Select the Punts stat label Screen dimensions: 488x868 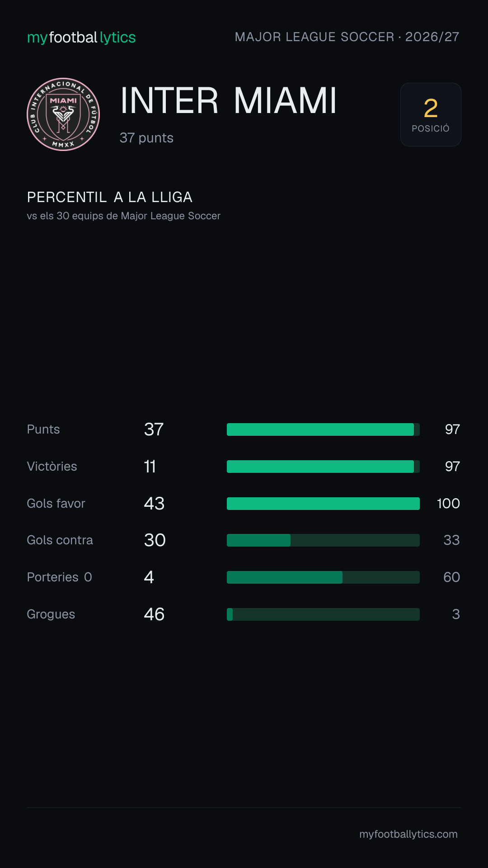click(43, 429)
